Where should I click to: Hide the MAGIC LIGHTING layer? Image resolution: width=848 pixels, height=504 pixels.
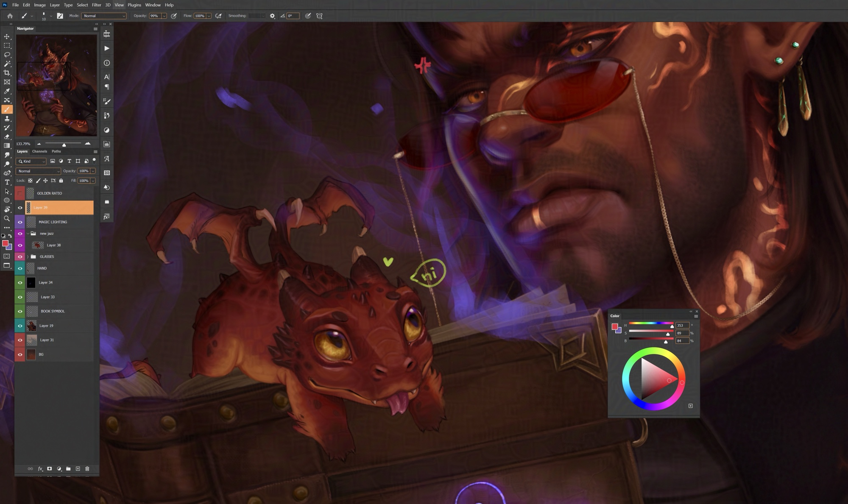(20, 222)
